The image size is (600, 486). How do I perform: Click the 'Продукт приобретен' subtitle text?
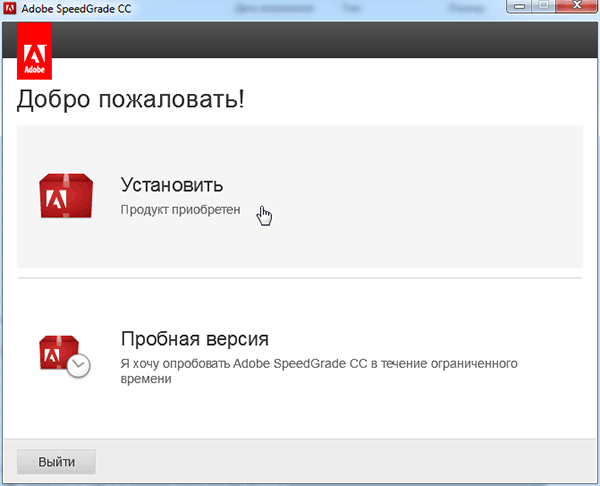click(181, 210)
